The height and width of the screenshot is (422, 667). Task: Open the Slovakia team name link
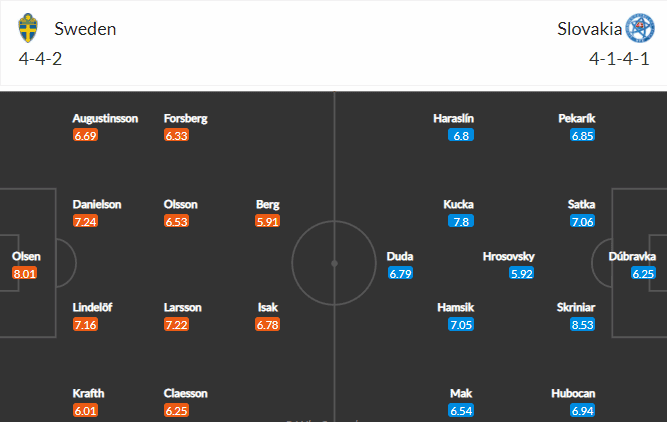pyautogui.click(x=590, y=29)
